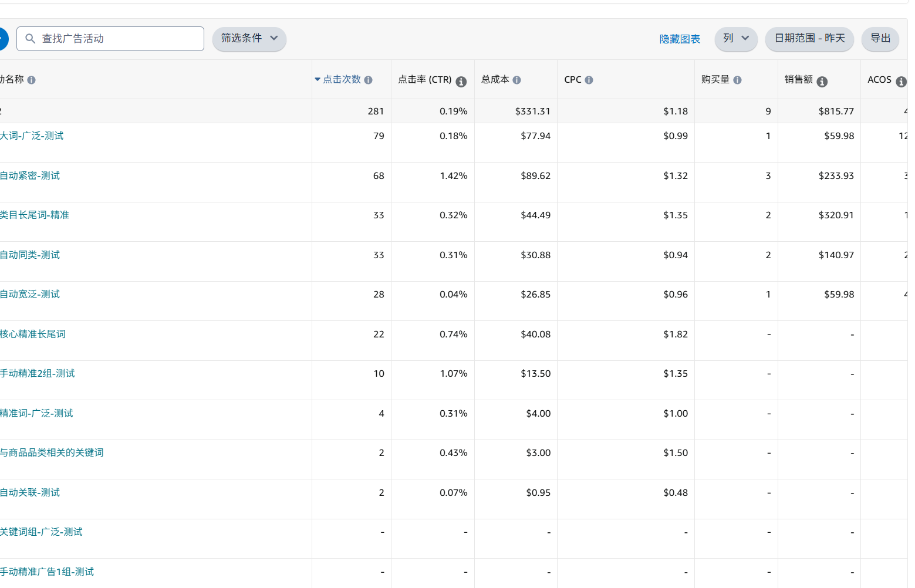The height and width of the screenshot is (588, 915).
Task: Click info icon next to 购买量
Action: [x=737, y=80]
